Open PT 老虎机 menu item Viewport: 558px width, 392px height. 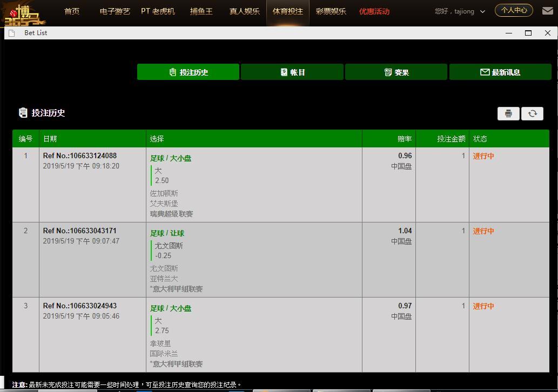pos(158,11)
